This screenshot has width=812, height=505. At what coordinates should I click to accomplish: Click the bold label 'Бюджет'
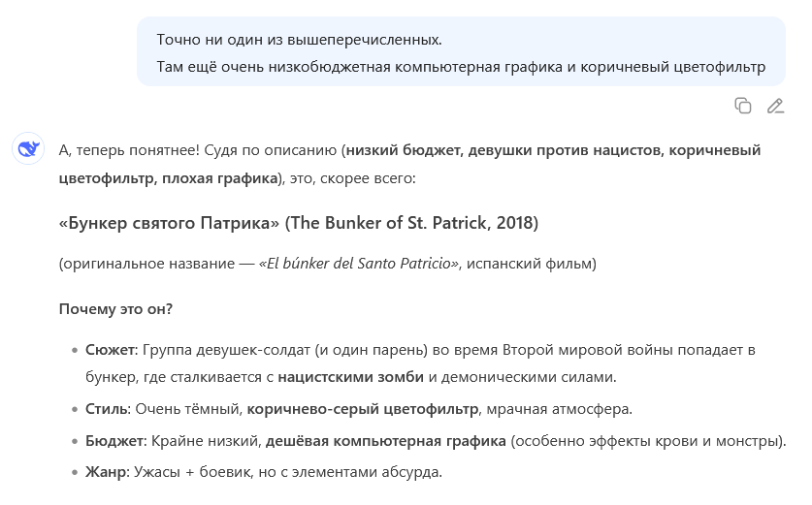tap(112, 441)
